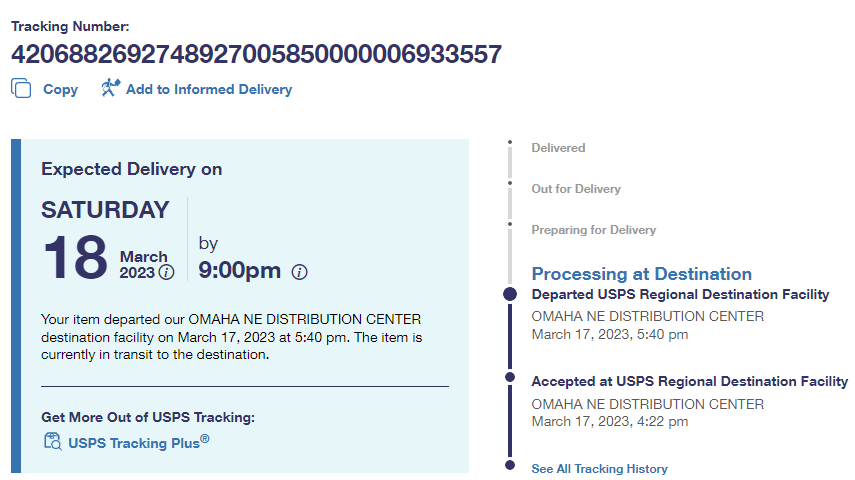The height and width of the screenshot is (480, 855).
Task: Open the USPS Tracking Plus link
Action: click(x=138, y=442)
